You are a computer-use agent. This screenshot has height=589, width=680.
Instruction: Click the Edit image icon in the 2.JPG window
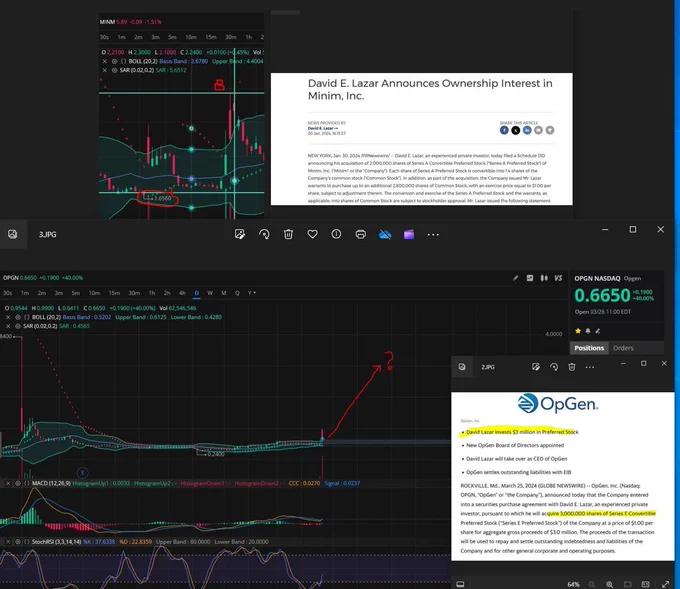pyautogui.click(x=536, y=367)
